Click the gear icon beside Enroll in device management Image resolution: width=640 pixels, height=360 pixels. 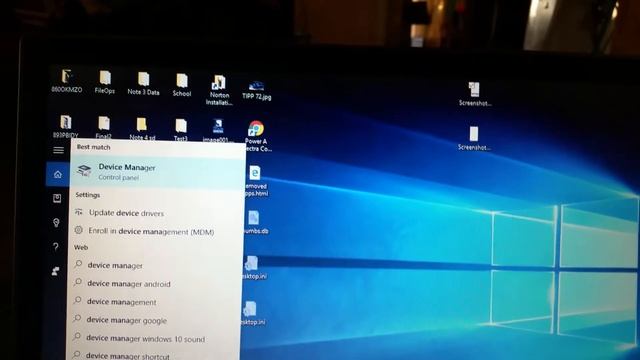pyautogui.click(x=79, y=230)
